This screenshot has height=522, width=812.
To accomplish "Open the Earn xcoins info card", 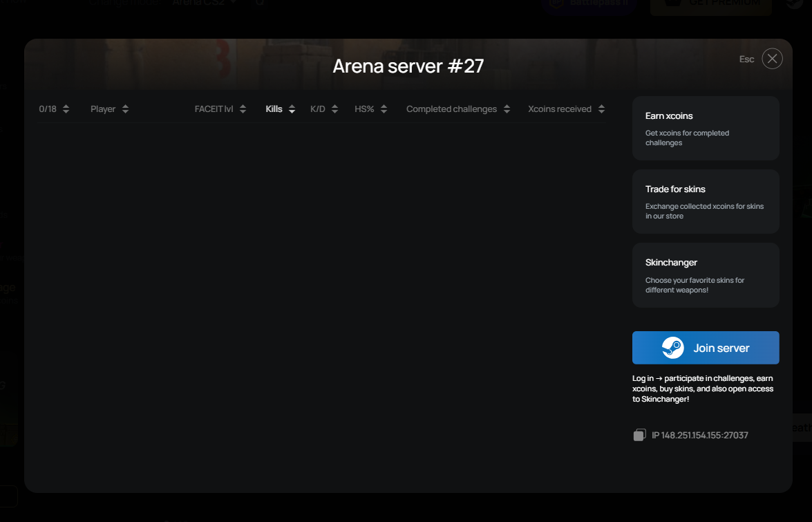I will (706, 129).
